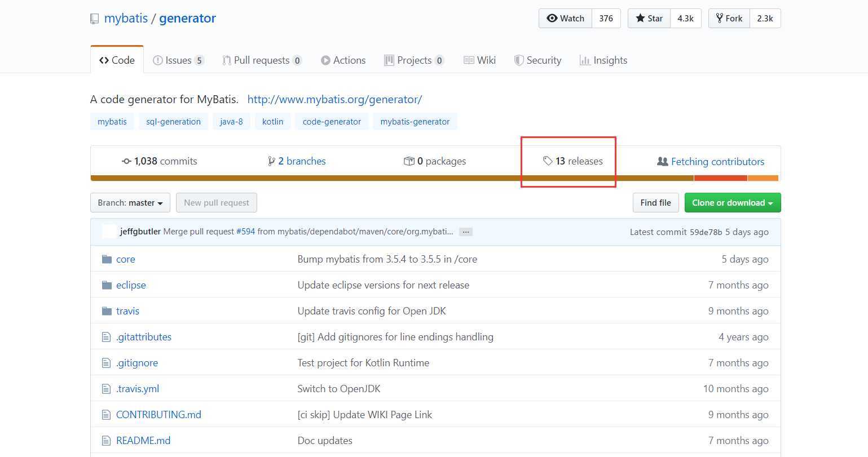Open the CONTRIBUTING.md file

[x=158, y=415]
